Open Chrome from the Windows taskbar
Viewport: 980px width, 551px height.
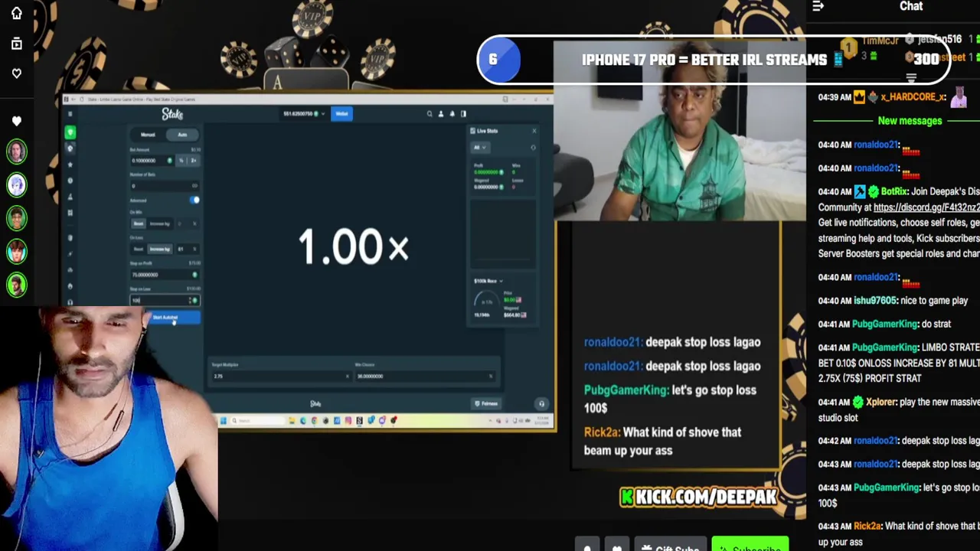point(314,420)
